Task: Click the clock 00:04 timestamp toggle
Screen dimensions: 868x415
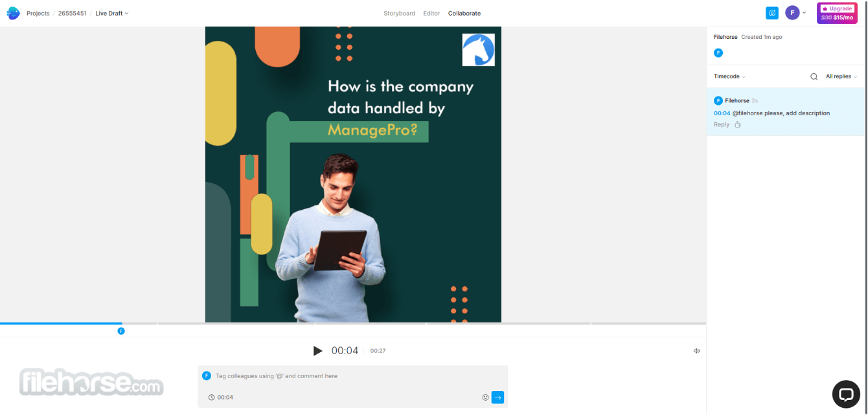Action: (x=221, y=398)
